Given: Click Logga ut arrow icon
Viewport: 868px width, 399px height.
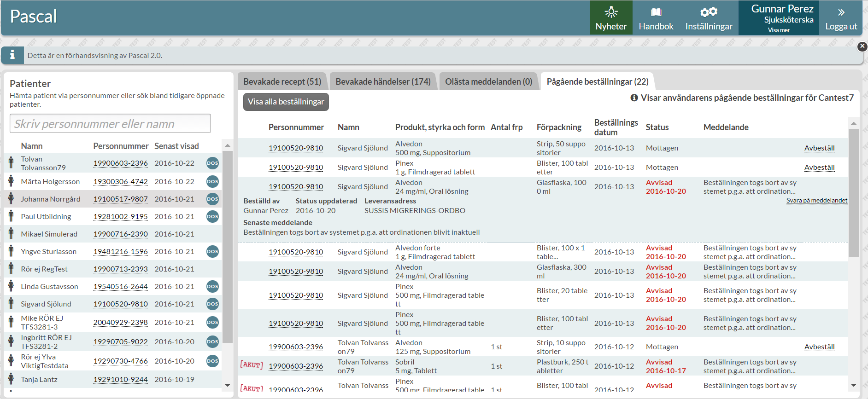Looking at the screenshot, I should point(841,12).
